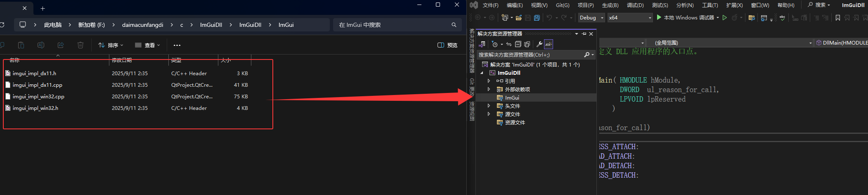
Task: Click the open file folder icon in Visual Studio
Action: coord(519,18)
